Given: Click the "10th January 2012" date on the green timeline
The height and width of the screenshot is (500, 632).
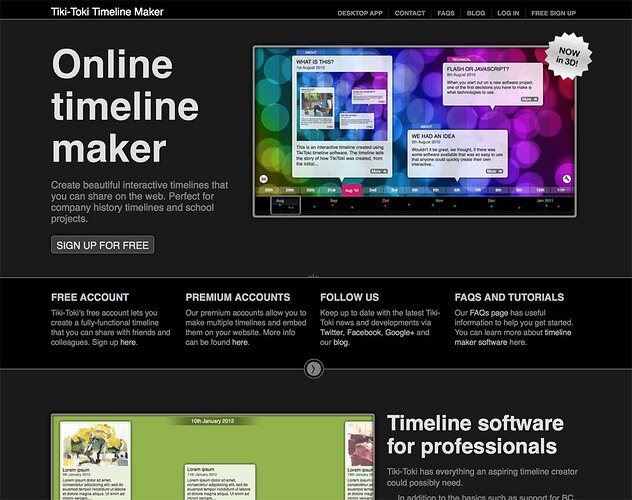Looking at the screenshot, I should pos(212,421).
